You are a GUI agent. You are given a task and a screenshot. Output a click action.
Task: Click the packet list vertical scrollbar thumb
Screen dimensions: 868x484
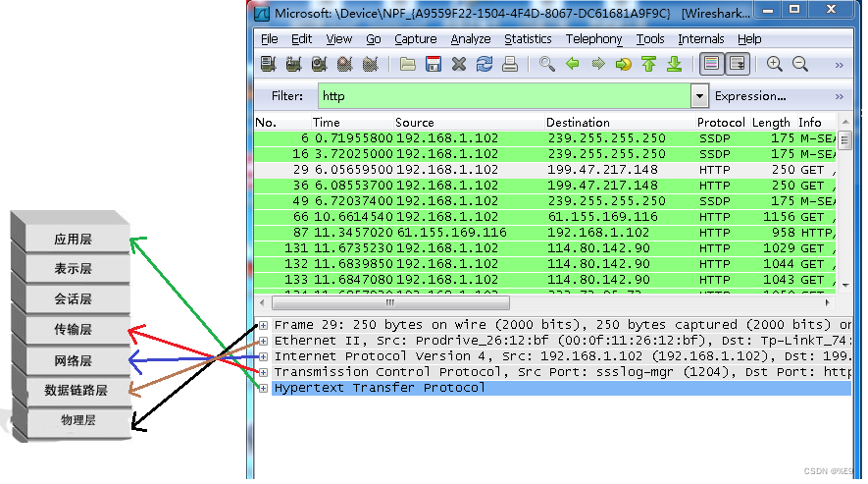click(x=844, y=139)
